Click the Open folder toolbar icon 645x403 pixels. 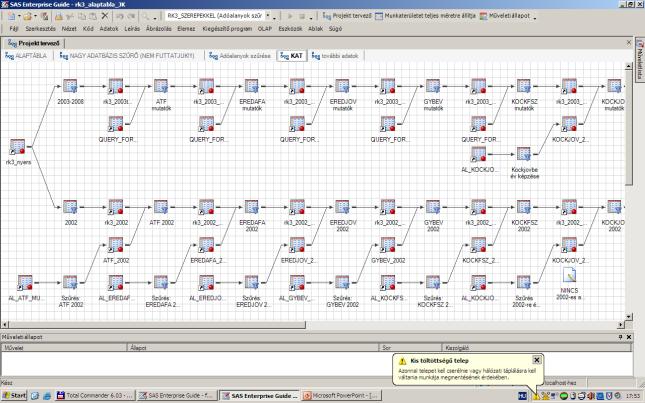click(27, 16)
